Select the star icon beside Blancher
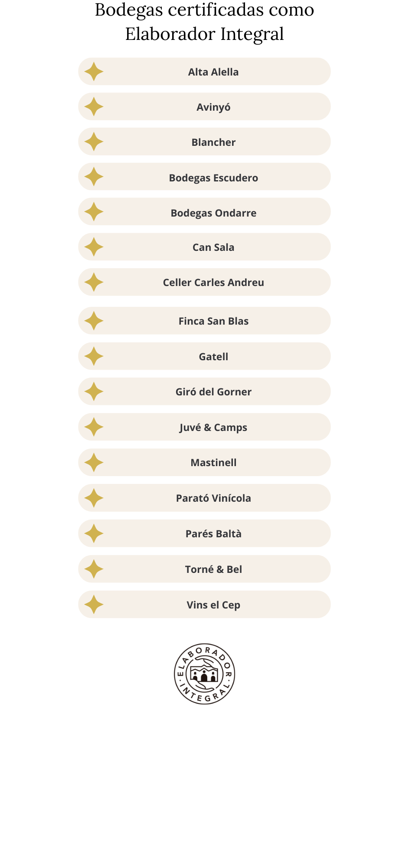Viewport: 409px width, 868px height. [94, 142]
